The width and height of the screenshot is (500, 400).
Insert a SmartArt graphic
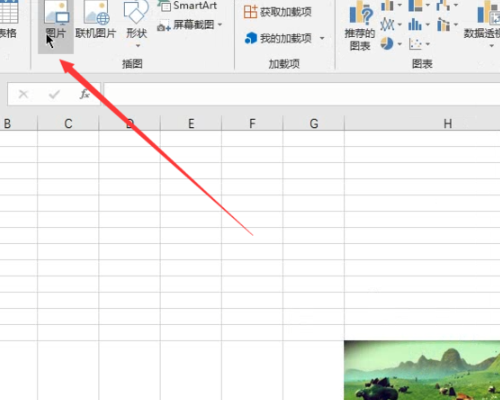tap(188, 6)
